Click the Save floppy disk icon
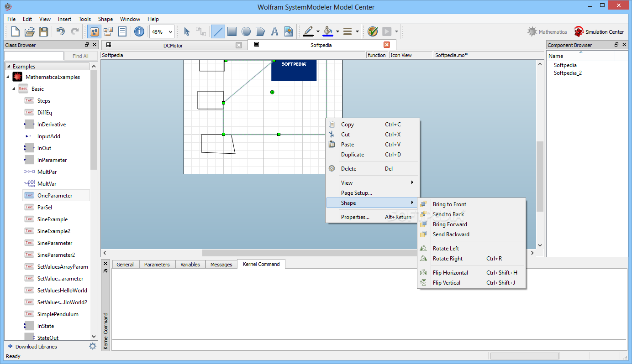The image size is (632, 364). [x=43, y=31]
